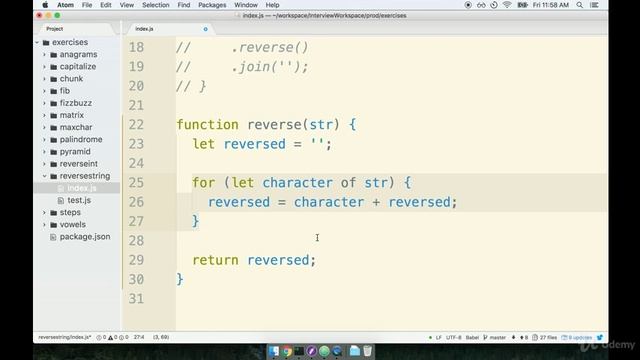Expand the palindrome folder
The width and height of the screenshot is (640, 360).
(44, 140)
